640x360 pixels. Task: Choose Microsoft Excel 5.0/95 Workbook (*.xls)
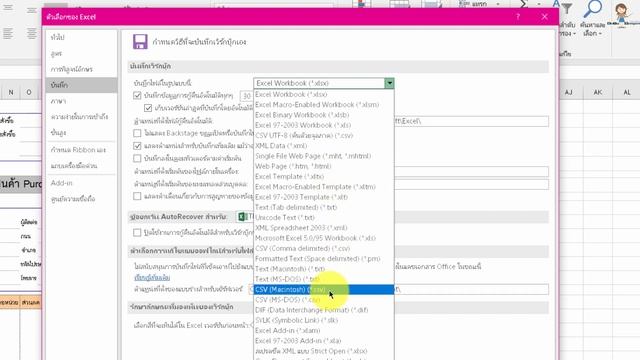pyautogui.click(x=324, y=238)
